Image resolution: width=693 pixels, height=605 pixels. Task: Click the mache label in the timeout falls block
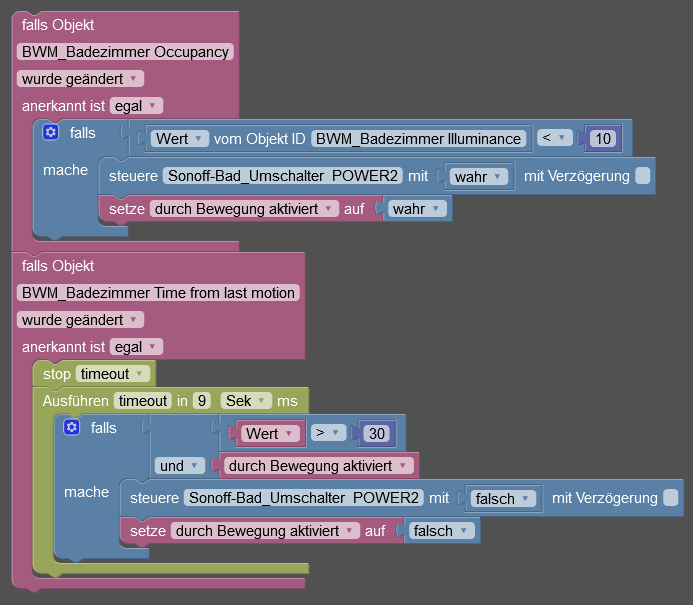click(x=86, y=492)
